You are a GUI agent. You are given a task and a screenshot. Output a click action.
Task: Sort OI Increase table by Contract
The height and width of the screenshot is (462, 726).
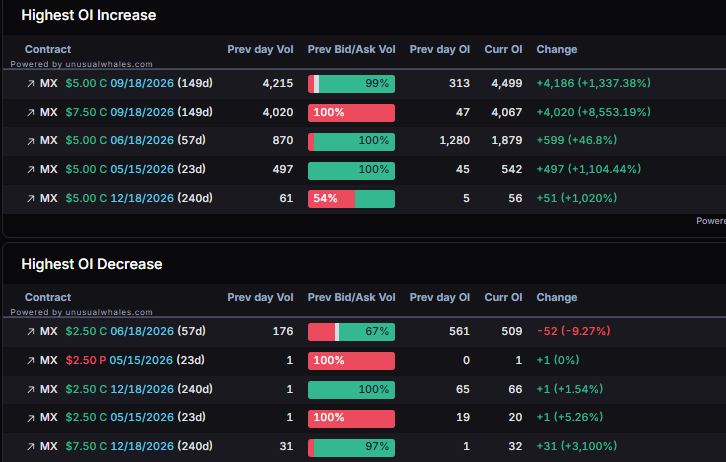point(48,50)
